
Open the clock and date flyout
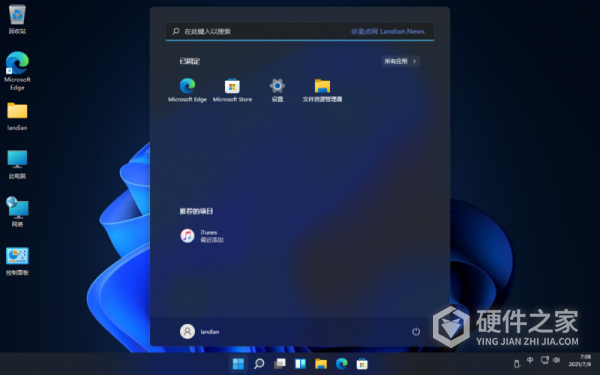pos(580,360)
